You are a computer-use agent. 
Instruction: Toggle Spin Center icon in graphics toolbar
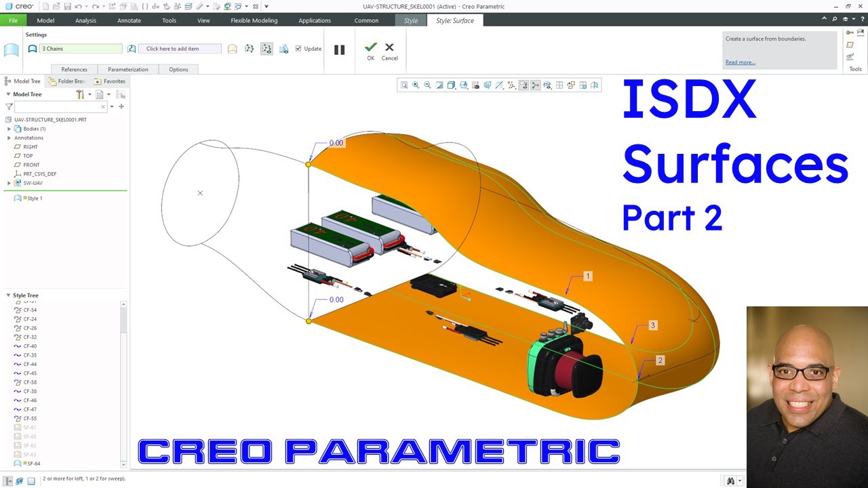[x=535, y=85]
